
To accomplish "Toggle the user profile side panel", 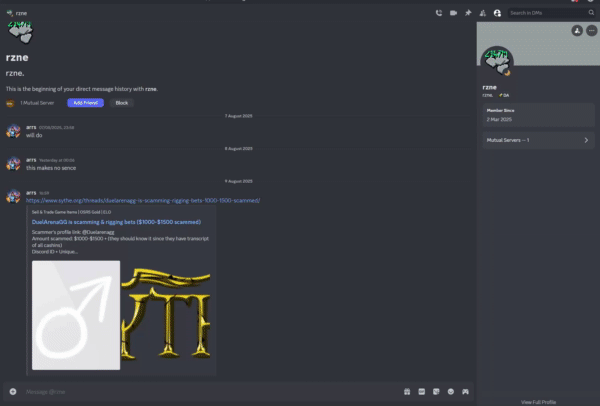I will [x=497, y=13].
